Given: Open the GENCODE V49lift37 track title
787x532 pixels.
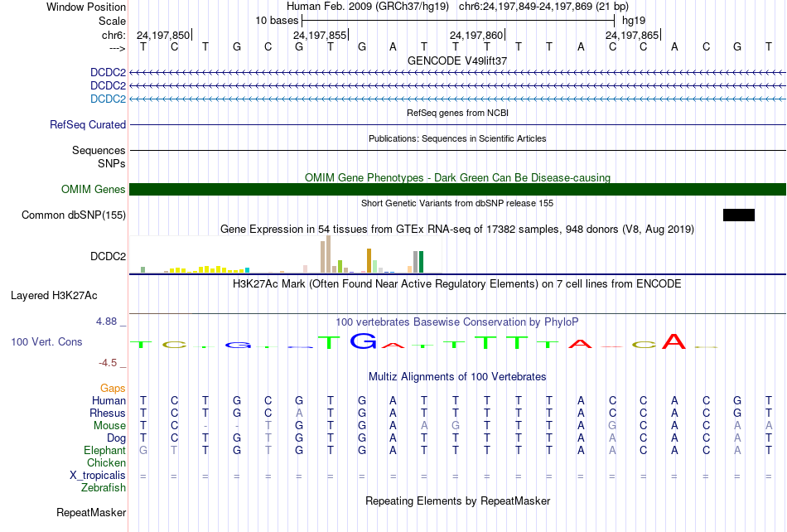Looking at the screenshot, I should tap(457, 60).
